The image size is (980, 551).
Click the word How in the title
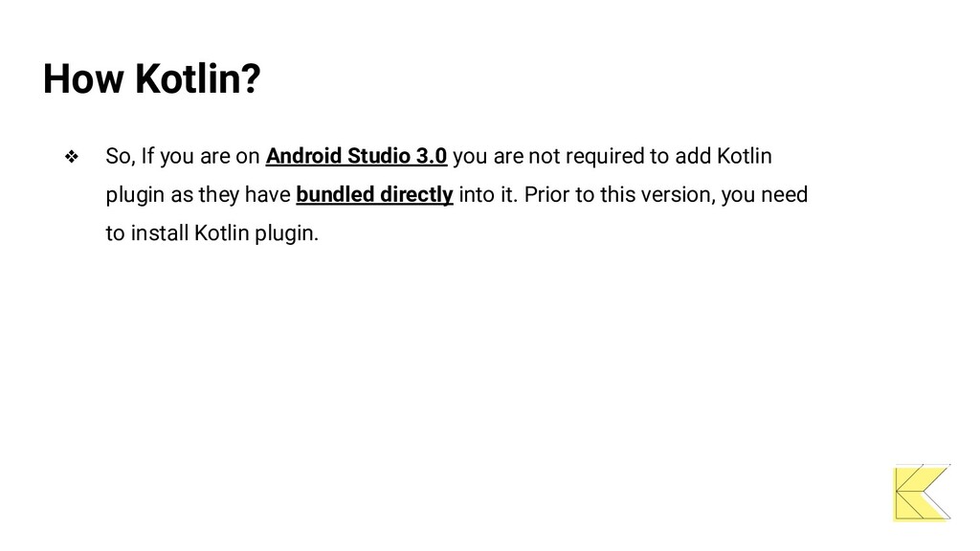[x=83, y=79]
